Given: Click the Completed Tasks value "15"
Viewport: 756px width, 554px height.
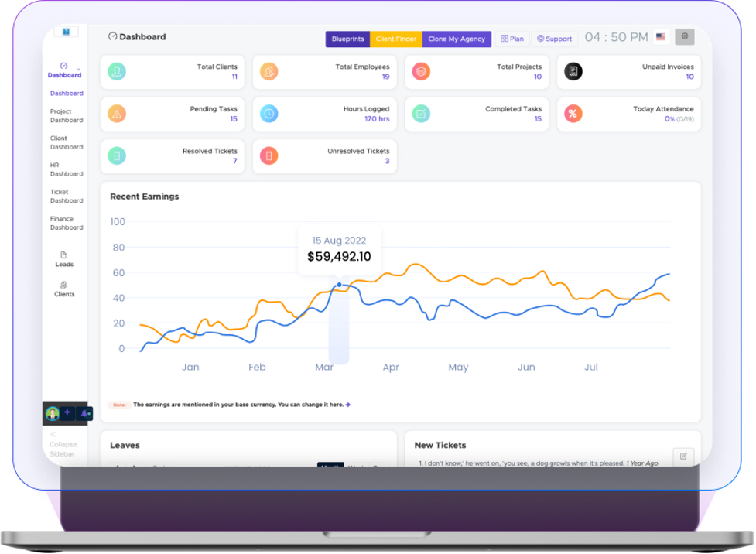Looking at the screenshot, I should pos(538,119).
